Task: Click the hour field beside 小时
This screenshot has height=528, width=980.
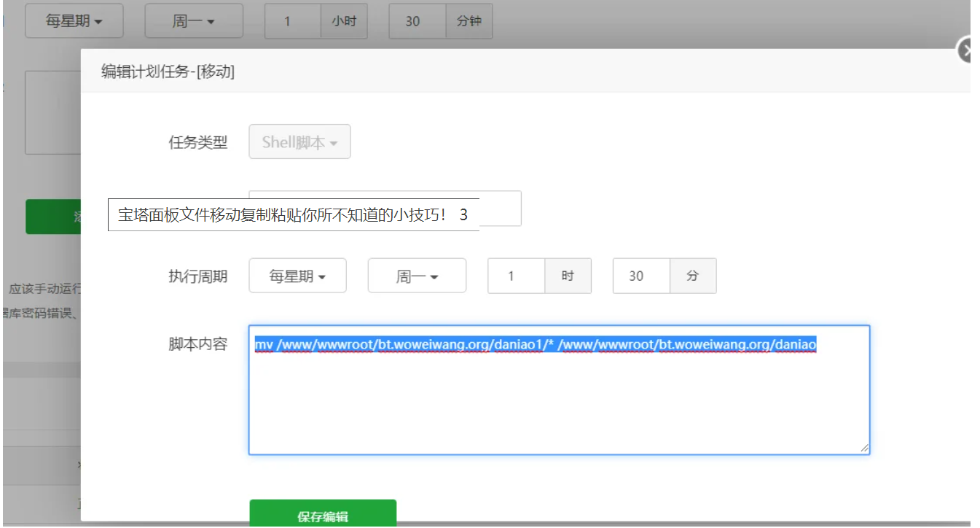Action: pyautogui.click(x=292, y=21)
